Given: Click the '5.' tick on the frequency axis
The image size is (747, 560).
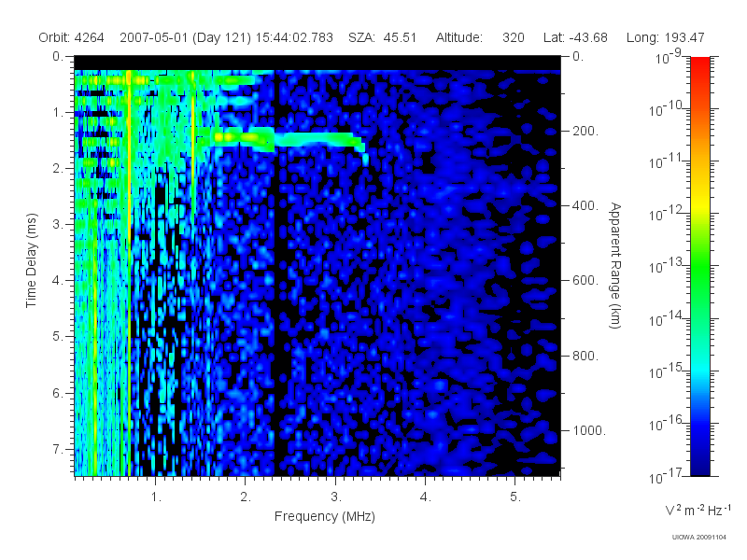Looking at the screenshot, I should coord(515,497).
